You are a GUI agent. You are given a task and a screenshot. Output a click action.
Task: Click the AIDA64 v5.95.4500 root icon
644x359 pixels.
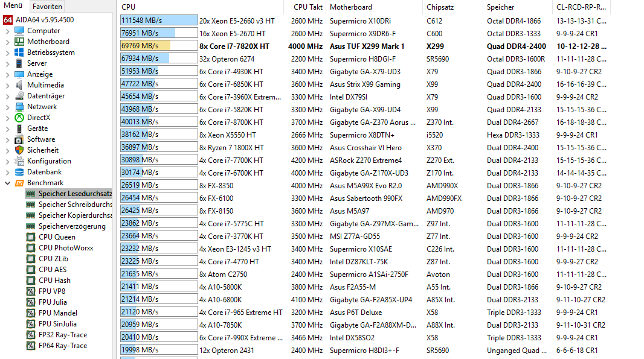7,20
